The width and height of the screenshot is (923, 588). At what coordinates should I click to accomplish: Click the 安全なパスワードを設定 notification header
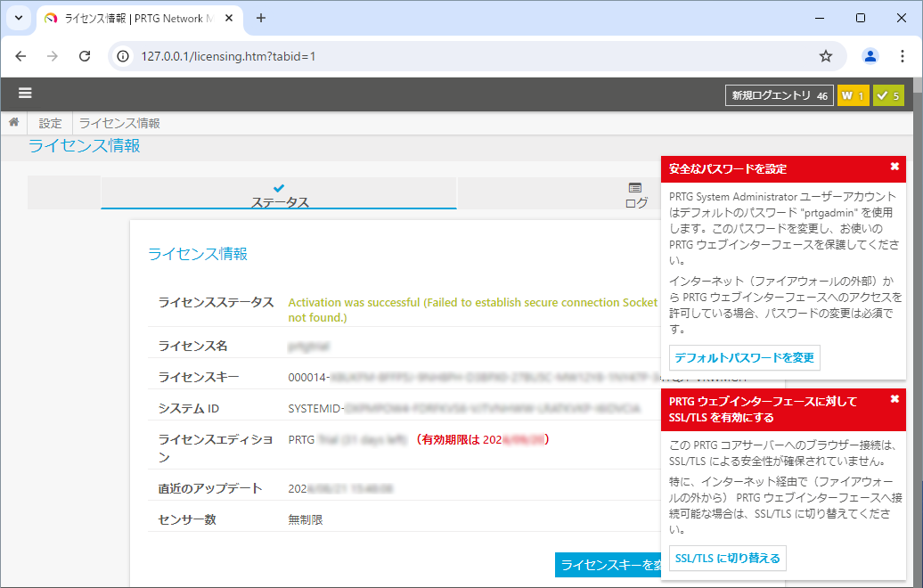tap(783, 169)
